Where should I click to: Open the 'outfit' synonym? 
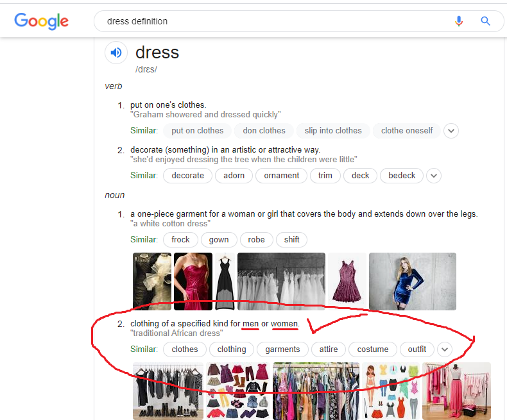click(417, 349)
